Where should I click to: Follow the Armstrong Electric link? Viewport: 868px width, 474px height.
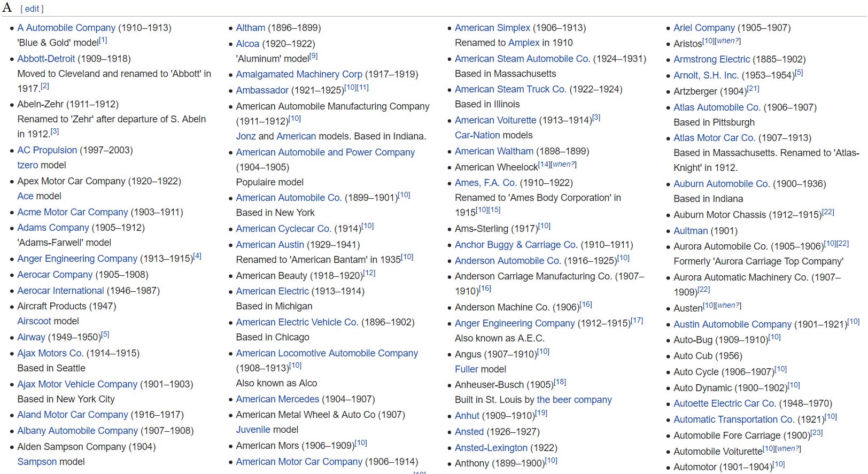pos(711,59)
